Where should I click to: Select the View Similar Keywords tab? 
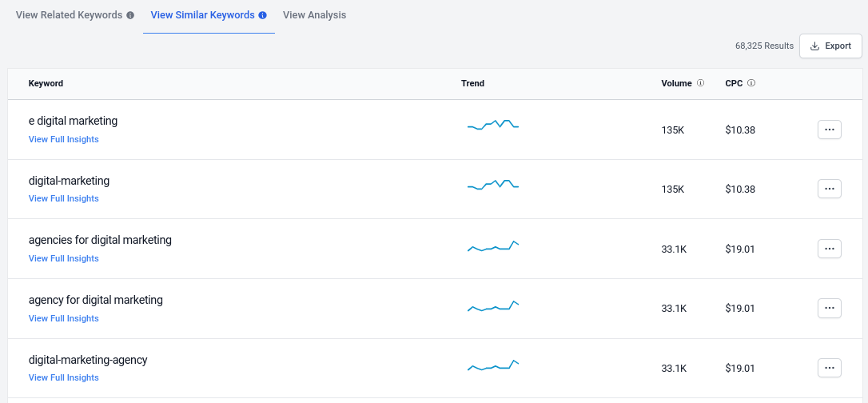coord(202,15)
